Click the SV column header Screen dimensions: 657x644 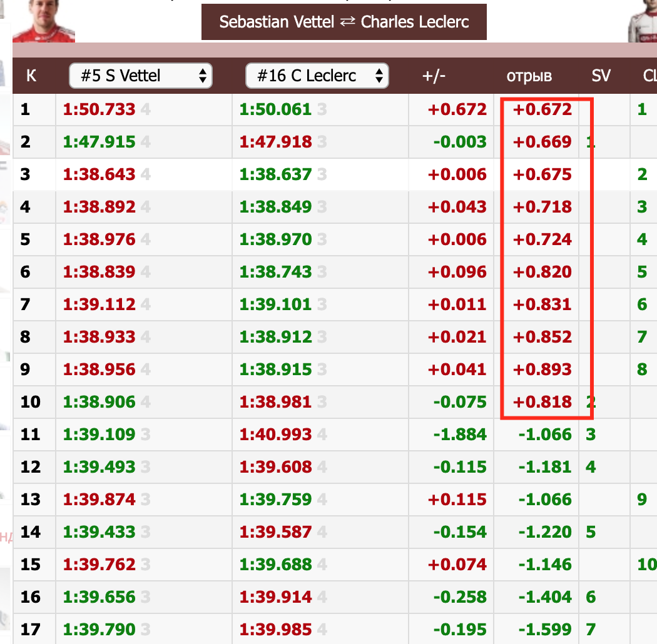601,76
